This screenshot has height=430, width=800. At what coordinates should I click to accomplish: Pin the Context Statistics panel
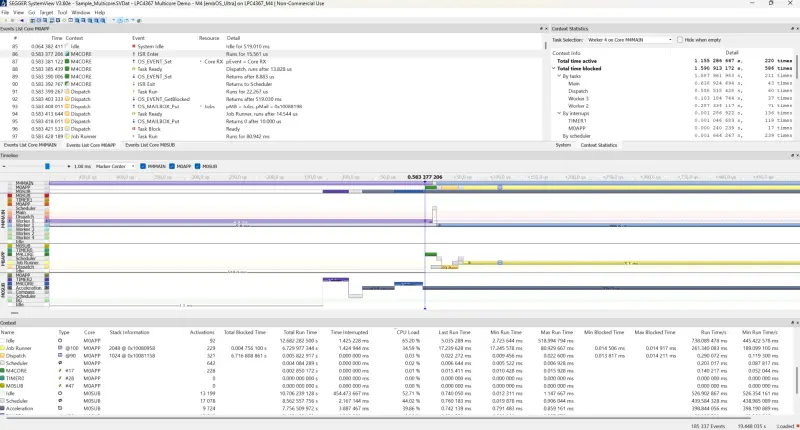pos(792,29)
